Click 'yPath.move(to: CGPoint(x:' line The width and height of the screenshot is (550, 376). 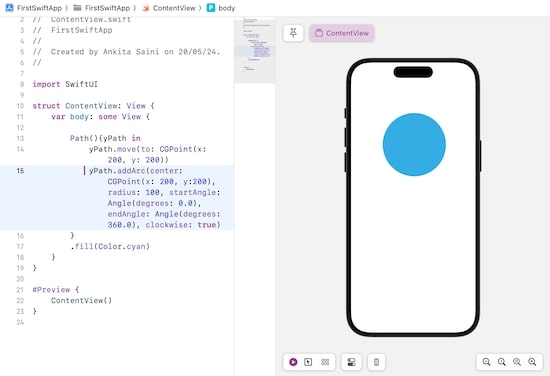click(148, 149)
